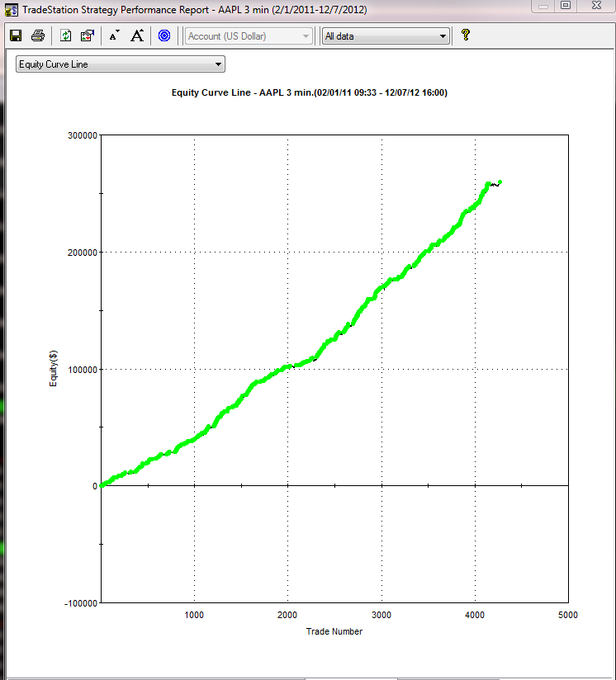Click the Trade Number axis label

coord(334,631)
